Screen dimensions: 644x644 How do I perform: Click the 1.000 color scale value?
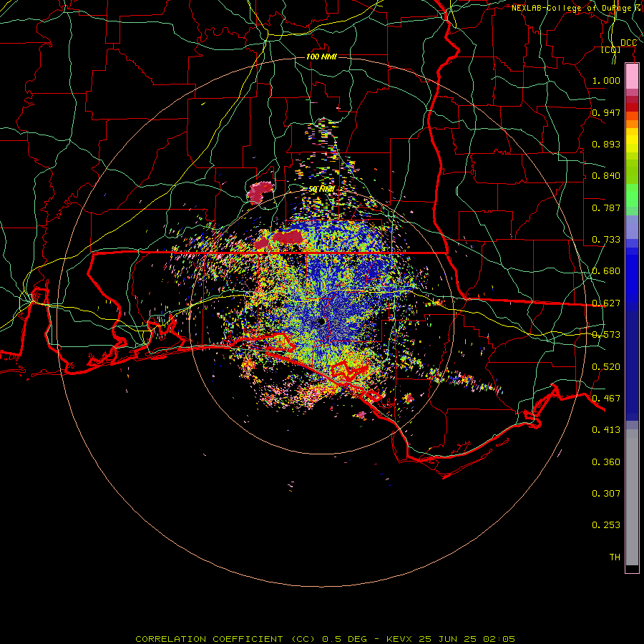(x=606, y=80)
